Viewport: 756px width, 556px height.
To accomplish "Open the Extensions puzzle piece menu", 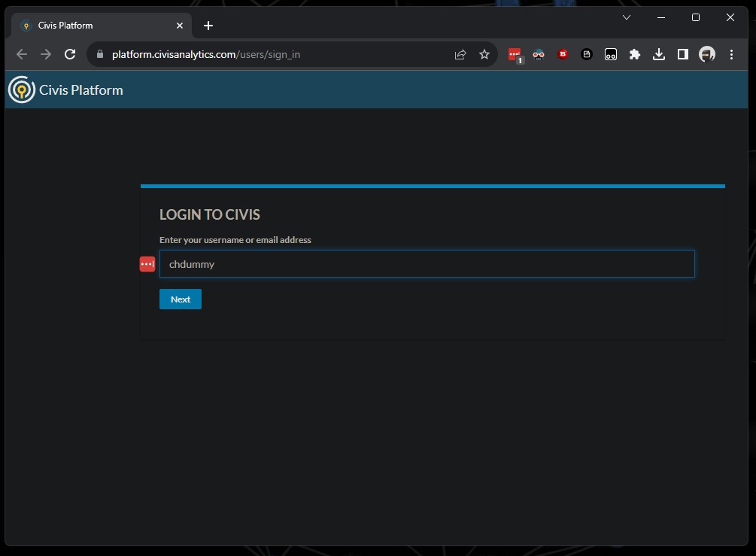I will 635,54.
